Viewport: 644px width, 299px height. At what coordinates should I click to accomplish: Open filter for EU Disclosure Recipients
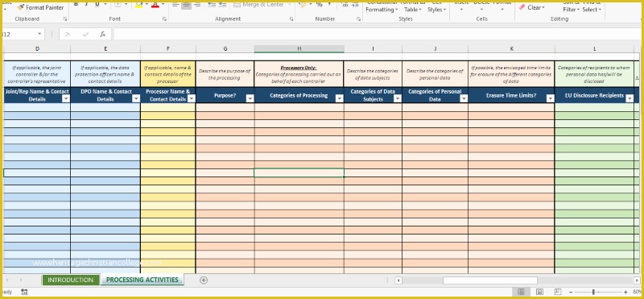[x=630, y=98]
